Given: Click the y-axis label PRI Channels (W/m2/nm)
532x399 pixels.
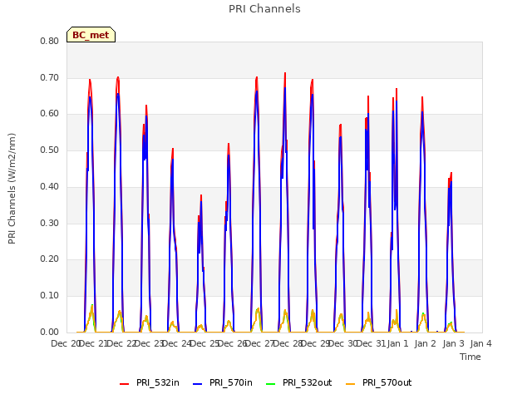Looking at the screenshot, I should point(12,189).
